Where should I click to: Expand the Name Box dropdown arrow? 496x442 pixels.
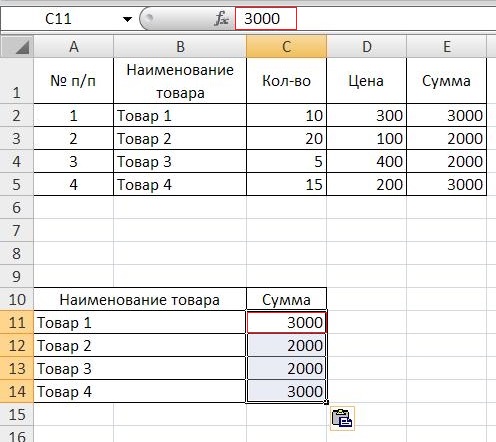pyautogui.click(x=127, y=19)
